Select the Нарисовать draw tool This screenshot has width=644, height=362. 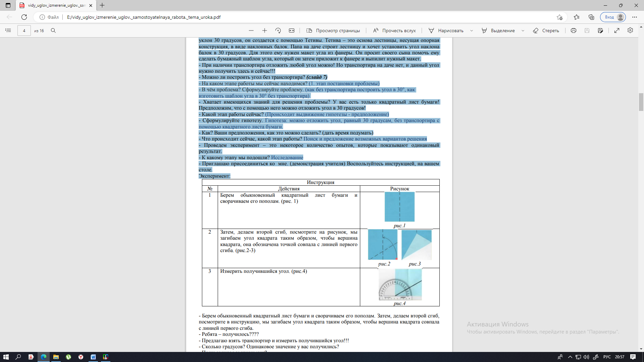(x=446, y=31)
